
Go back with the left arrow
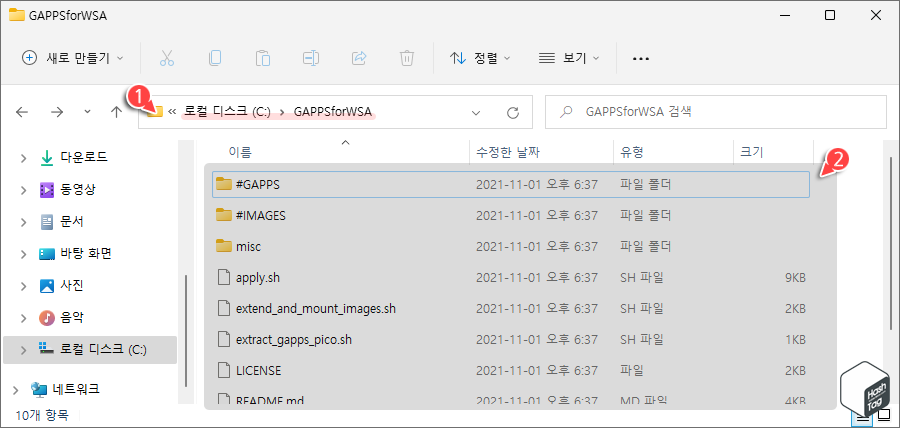(22, 112)
